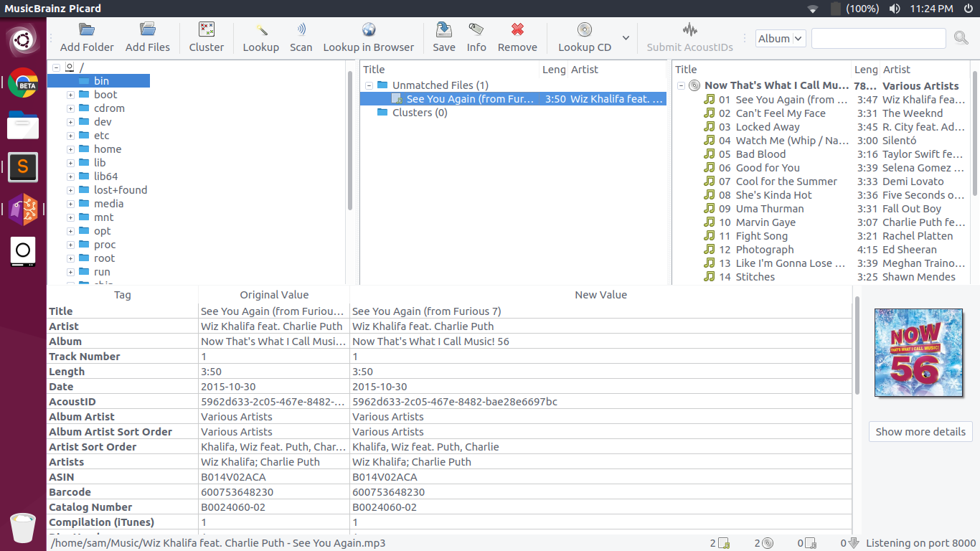Expand the home folder in tree
Viewport: 980px width, 551px height.
pyautogui.click(x=70, y=149)
